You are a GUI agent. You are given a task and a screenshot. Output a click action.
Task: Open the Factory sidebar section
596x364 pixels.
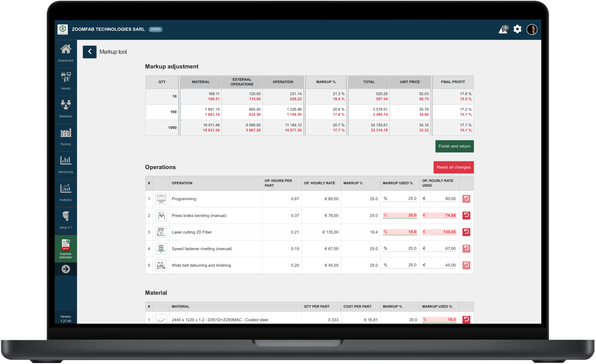coord(66,137)
